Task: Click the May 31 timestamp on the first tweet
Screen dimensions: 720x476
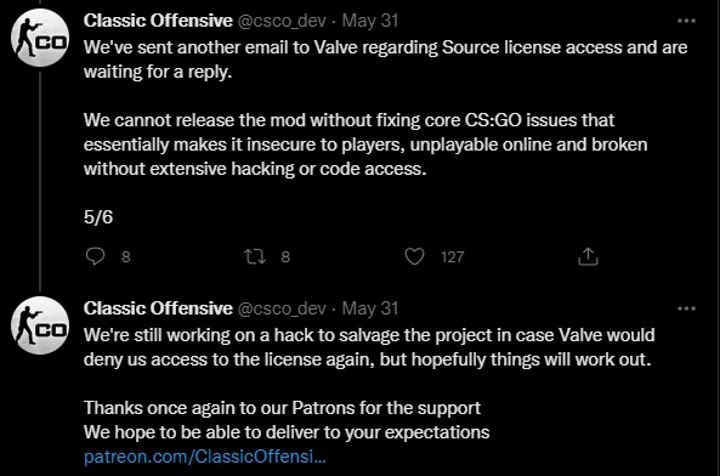Action: (x=370, y=21)
